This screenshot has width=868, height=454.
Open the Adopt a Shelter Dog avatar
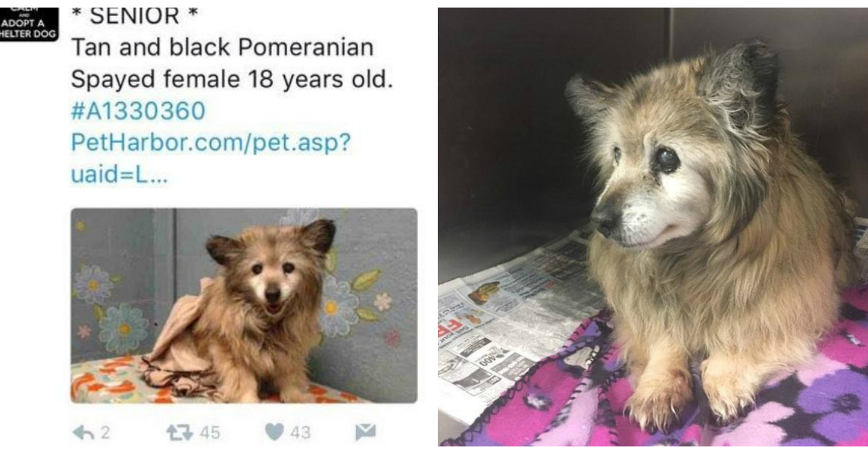point(29,25)
